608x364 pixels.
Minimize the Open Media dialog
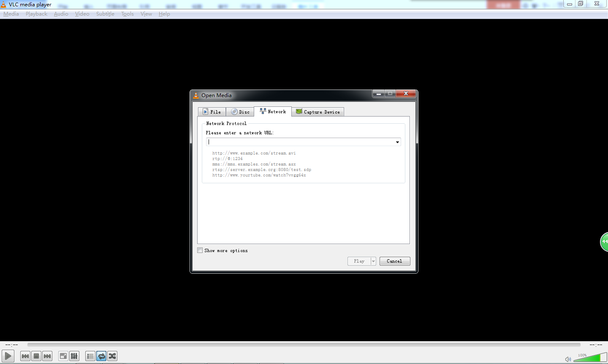click(x=378, y=94)
